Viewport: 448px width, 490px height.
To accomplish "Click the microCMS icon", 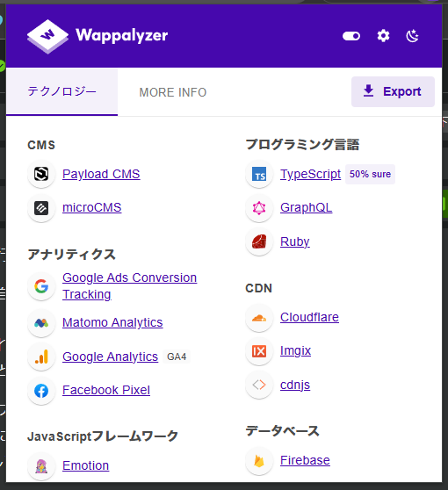I will pos(41,208).
